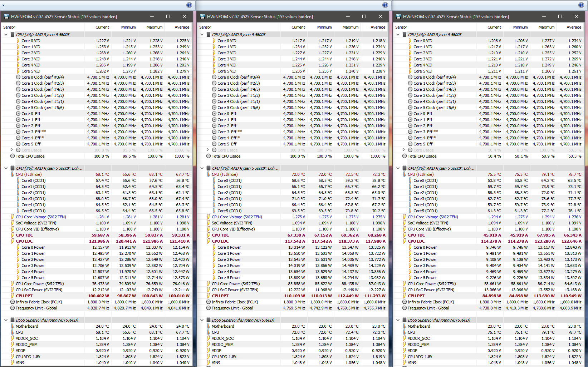Screen dimensions: 588x367
Task: Click the icon beside Infinity Fabric Clock in middle window
Action: coord(209,302)
